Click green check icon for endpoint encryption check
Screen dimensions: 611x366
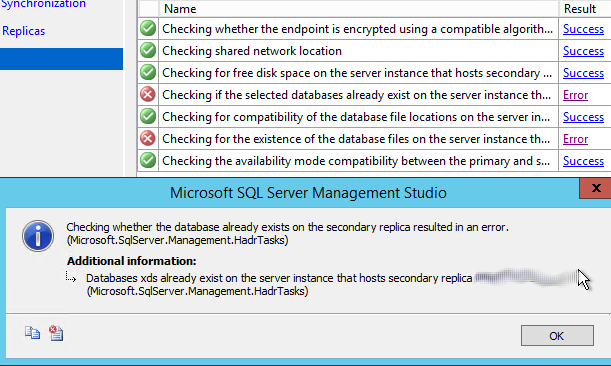pyautogui.click(x=148, y=28)
